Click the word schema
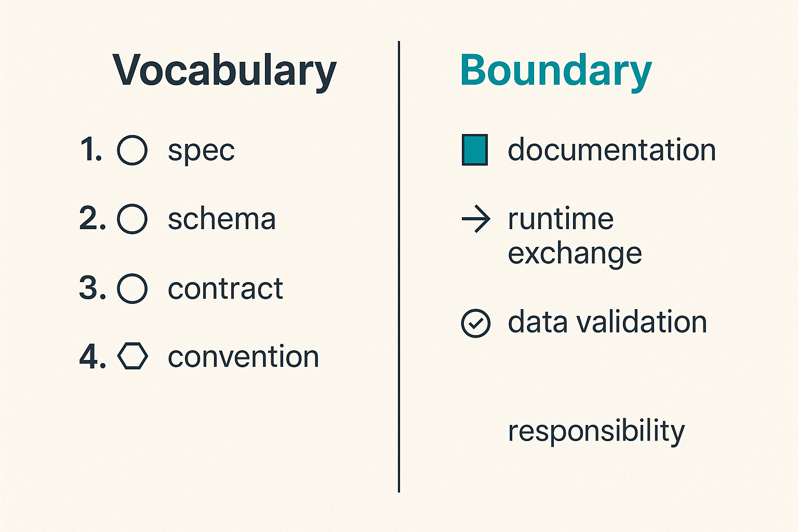This screenshot has width=798, height=532. pyautogui.click(x=222, y=219)
